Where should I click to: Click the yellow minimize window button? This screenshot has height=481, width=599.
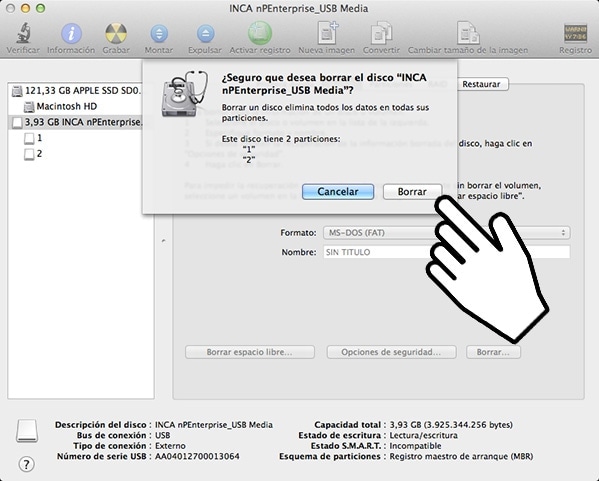pos(25,8)
